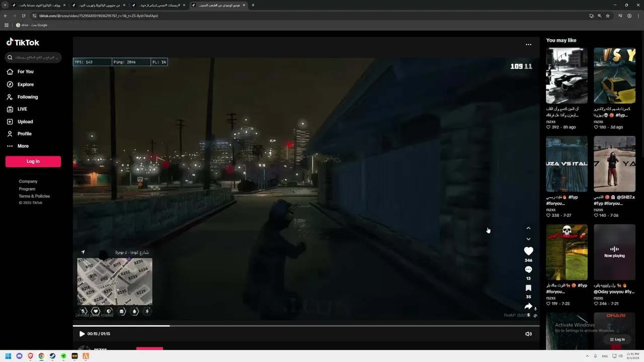
Task: Open the Program footer link
Action: pos(27,189)
